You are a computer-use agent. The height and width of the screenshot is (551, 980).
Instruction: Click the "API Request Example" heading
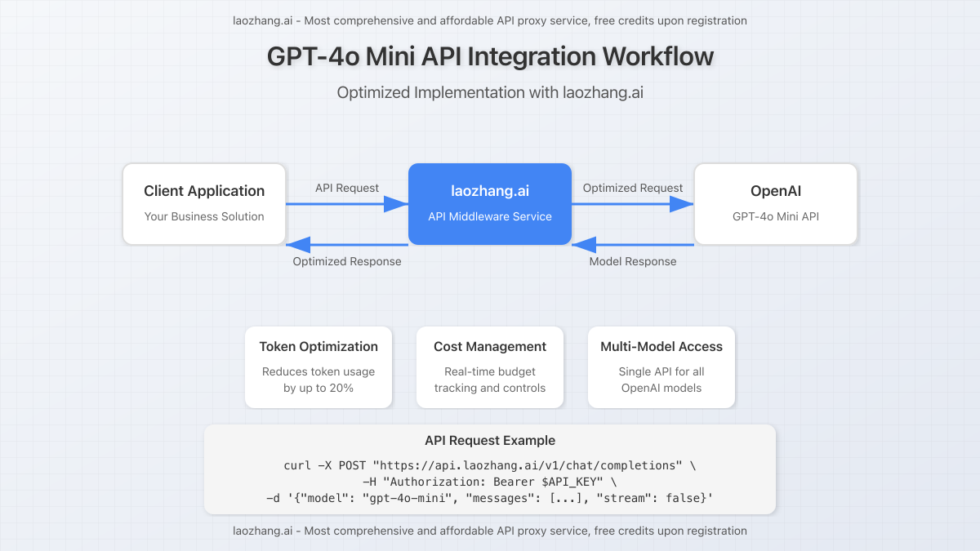(x=490, y=441)
